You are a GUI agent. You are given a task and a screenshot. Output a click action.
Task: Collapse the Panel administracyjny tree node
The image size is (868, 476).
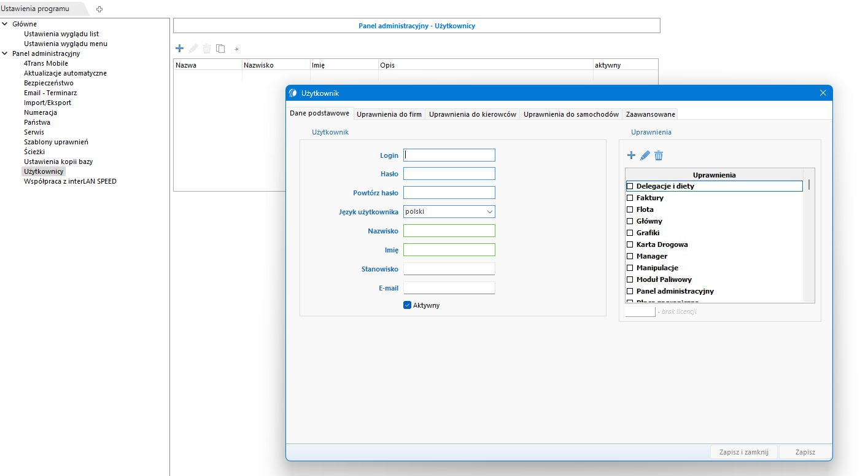(x=5, y=53)
